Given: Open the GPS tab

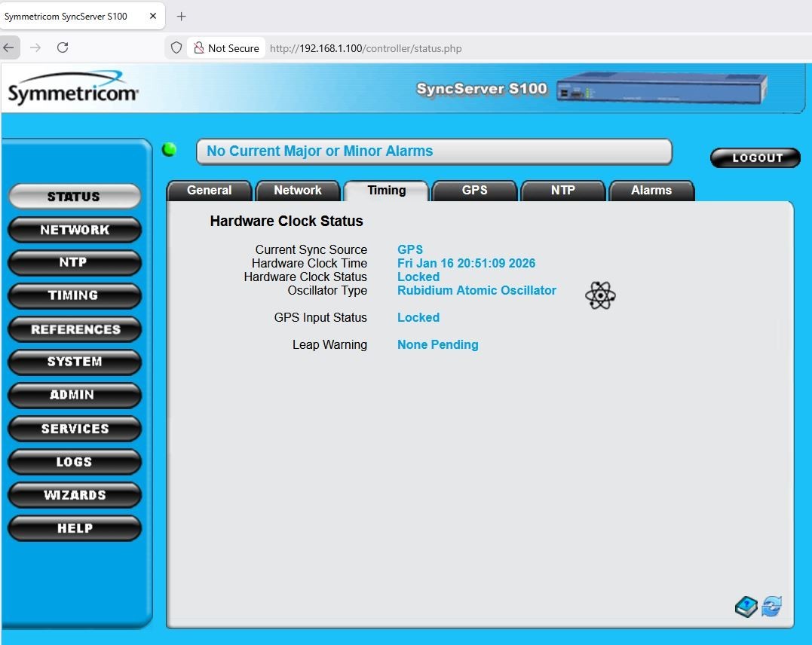Looking at the screenshot, I should pos(474,191).
